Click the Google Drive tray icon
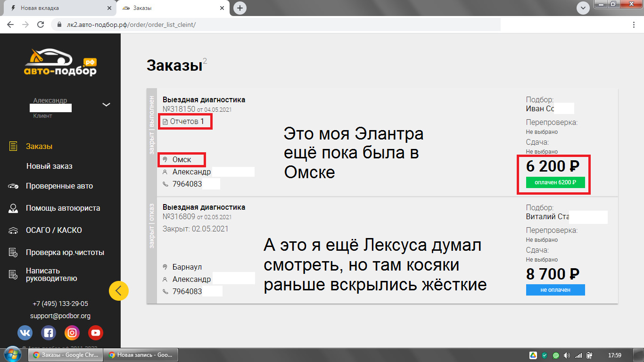644x362 pixels. (x=533, y=355)
